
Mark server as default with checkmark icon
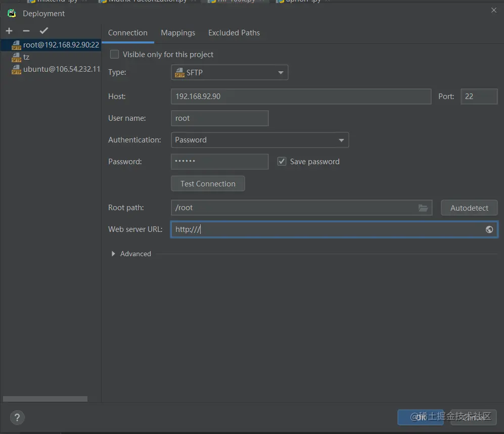click(43, 31)
